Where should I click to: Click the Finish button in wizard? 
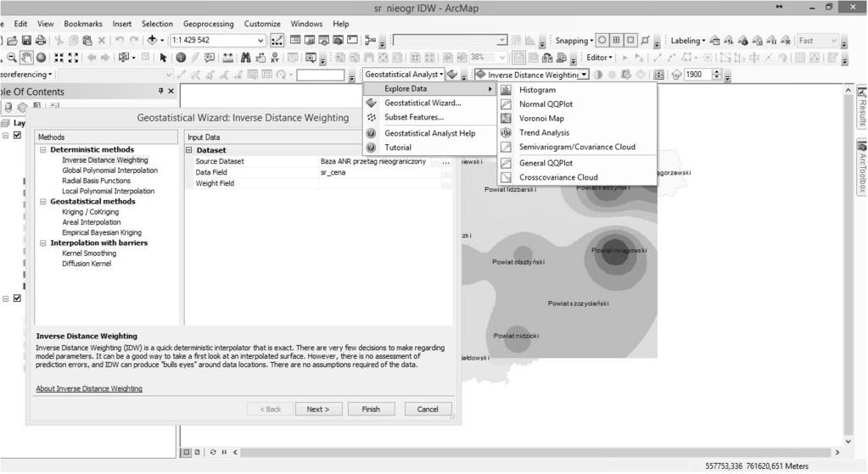(371, 410)
